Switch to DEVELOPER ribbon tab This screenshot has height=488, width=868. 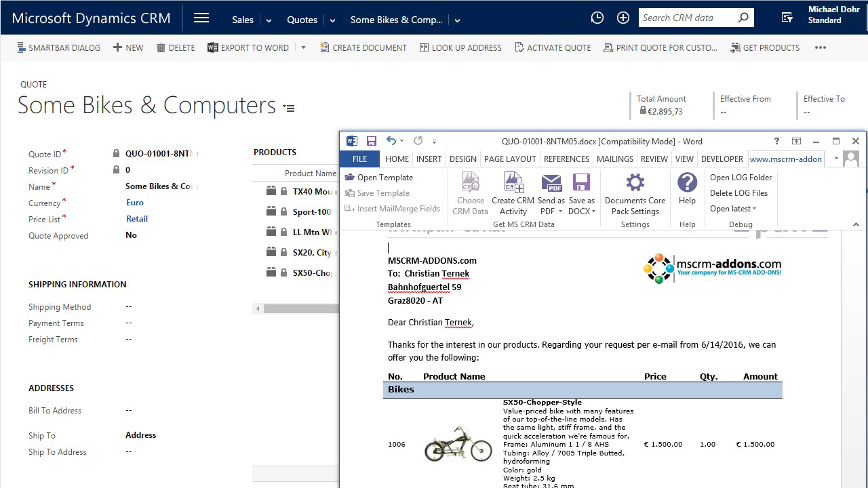point(722,159)
